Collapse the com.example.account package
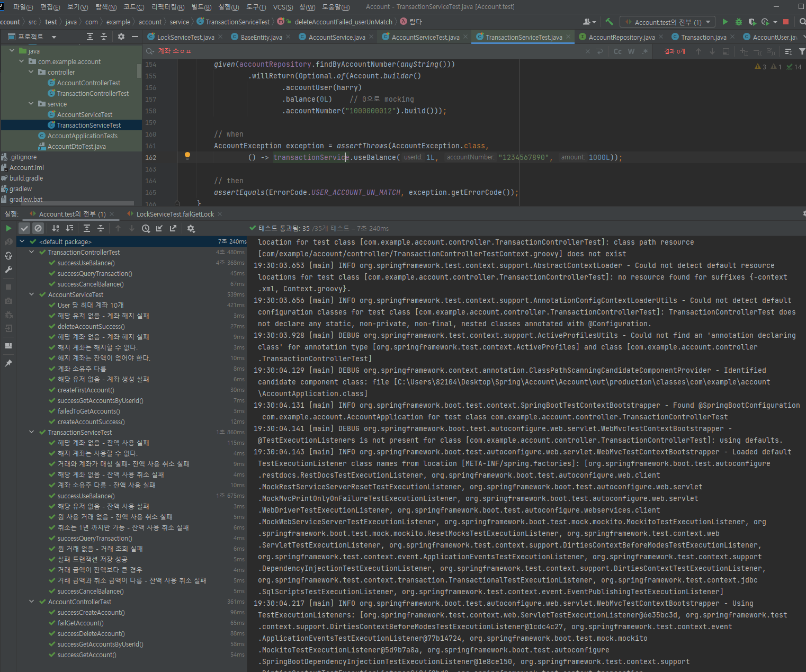The image size is (806, 672). (x=21, y=61)
